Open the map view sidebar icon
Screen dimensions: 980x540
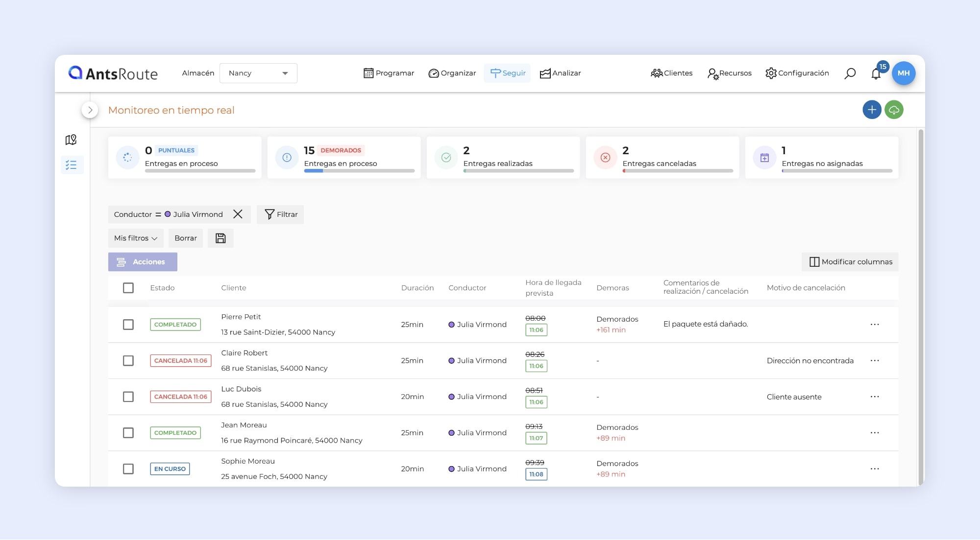coord(71,140)
